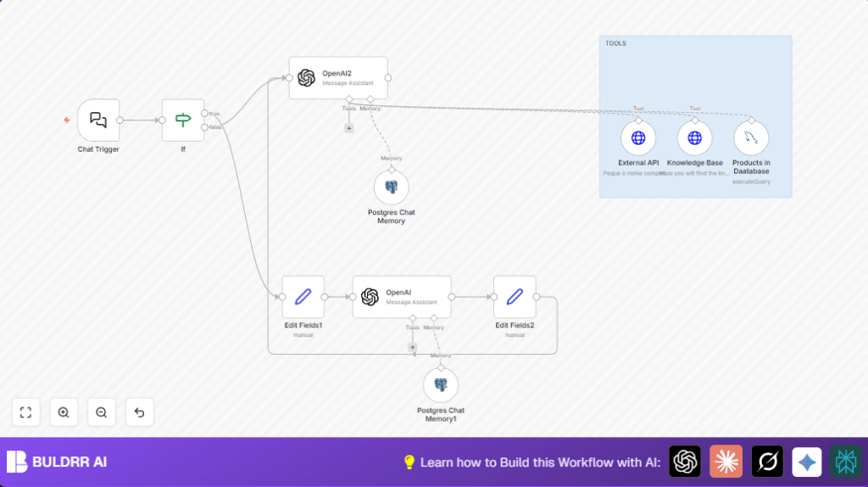Click the Learn how to Build text
The width and height of the screenshot is (868, 487).
click(540, 462)
